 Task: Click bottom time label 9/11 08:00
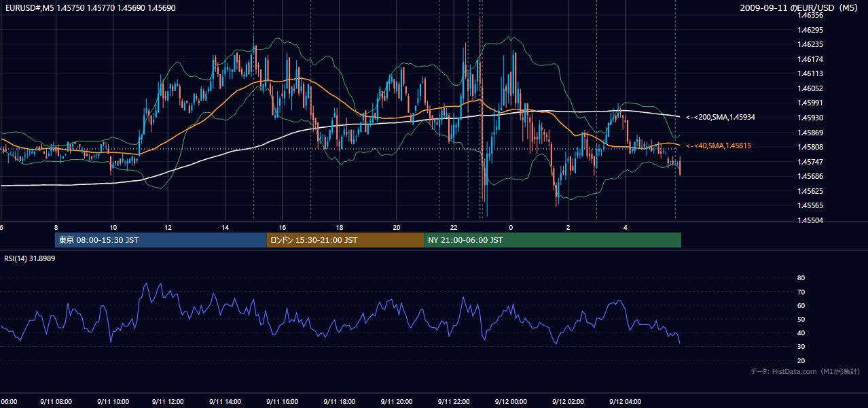tap(55, 402)
